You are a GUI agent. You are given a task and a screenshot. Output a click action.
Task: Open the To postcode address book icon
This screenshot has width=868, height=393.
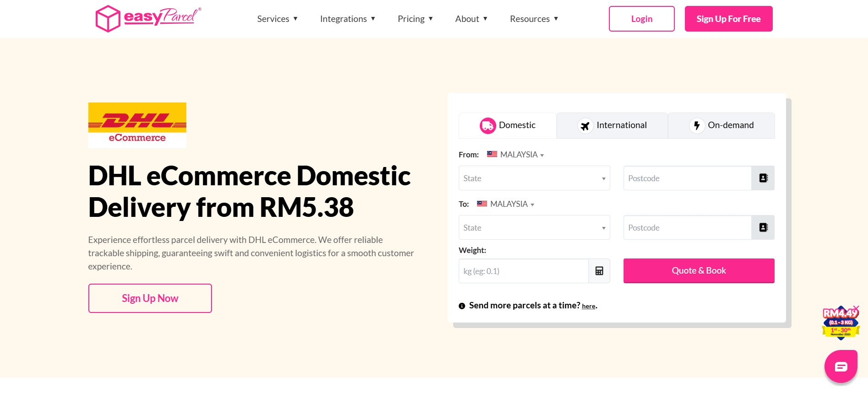763,227
